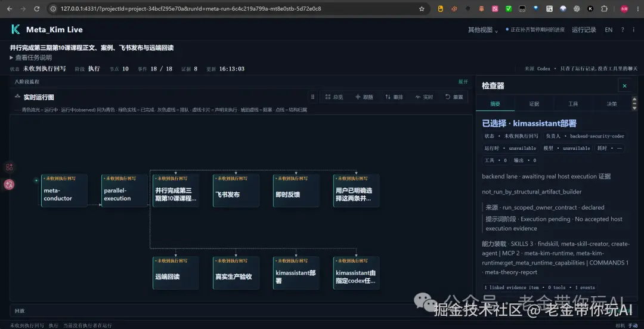Select the 用户已明确选择这两条并 node
The height and width of the screenshot is (329, 644).
(x=356, y=190)
